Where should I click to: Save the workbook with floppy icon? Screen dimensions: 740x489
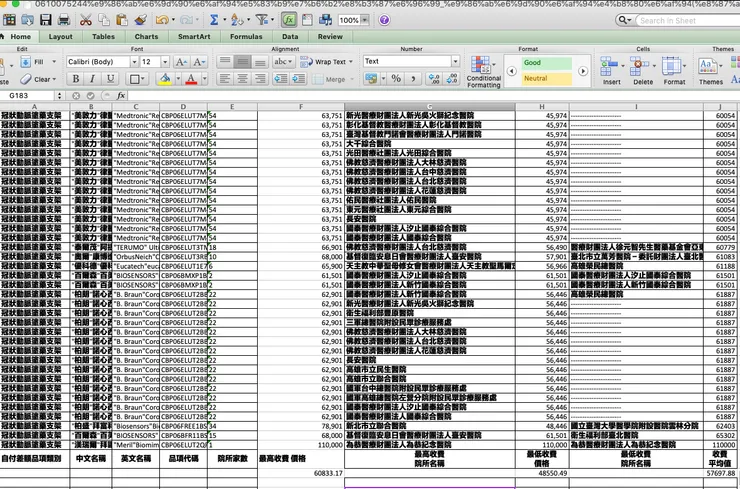click(46, 20)
